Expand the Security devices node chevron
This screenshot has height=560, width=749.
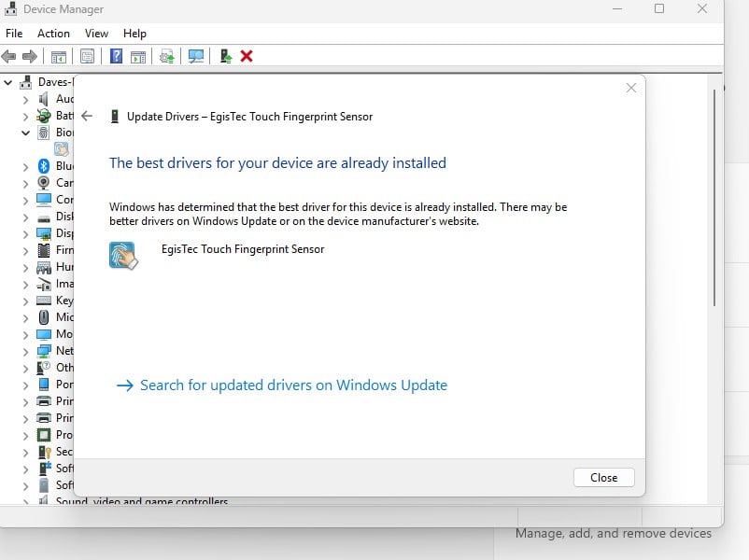point(26,453)
